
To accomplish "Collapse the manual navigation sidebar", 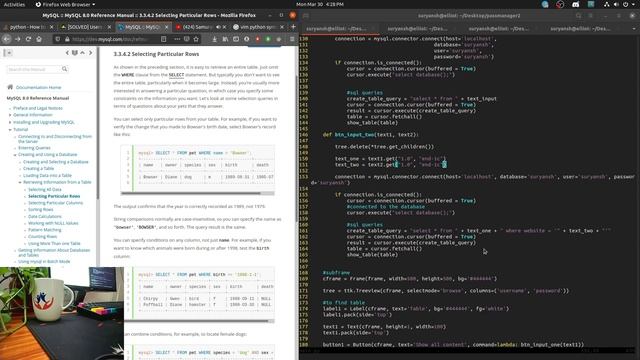I will [8, 53].
